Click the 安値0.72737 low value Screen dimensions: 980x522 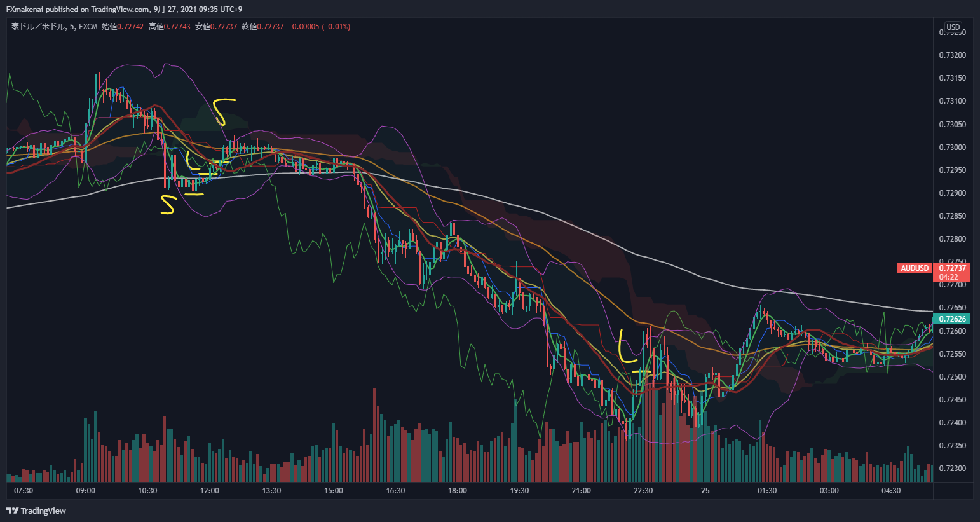[216, 27]
